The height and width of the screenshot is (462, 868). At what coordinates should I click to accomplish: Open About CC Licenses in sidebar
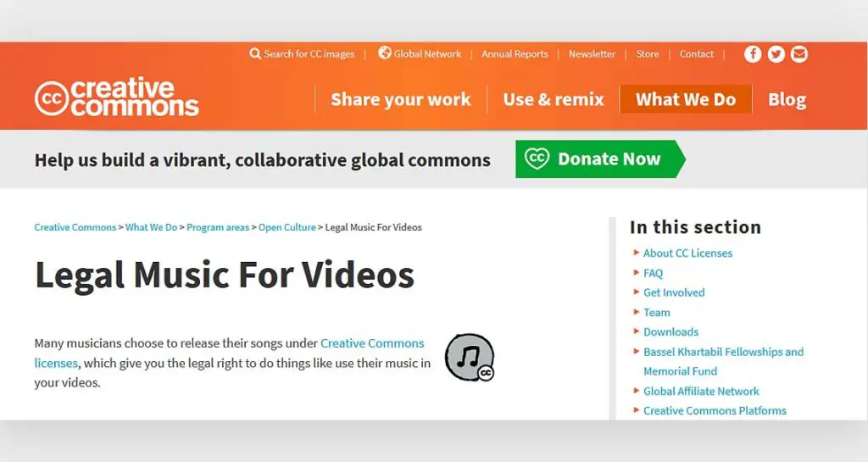pyautogui.click(x=687, y=253)
